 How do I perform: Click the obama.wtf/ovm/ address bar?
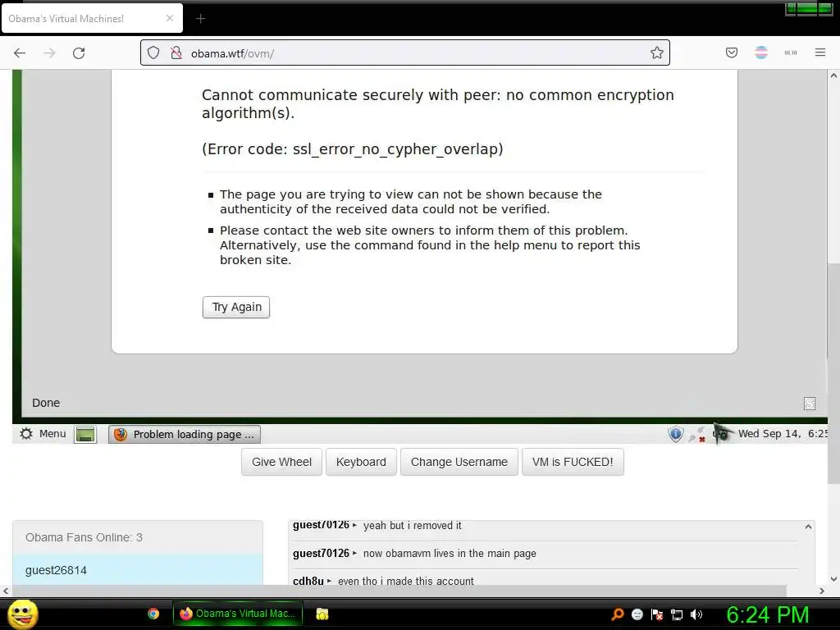[x=405, y=53]
